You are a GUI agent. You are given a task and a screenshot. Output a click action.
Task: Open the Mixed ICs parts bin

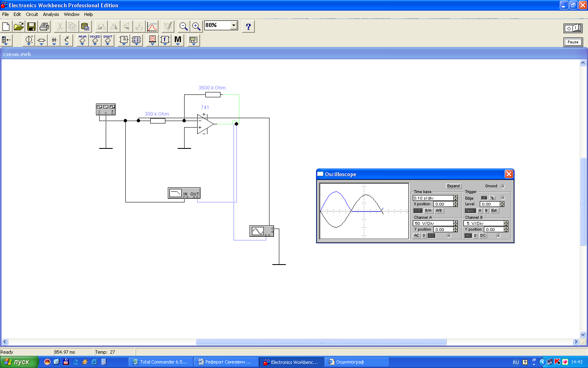95,40
